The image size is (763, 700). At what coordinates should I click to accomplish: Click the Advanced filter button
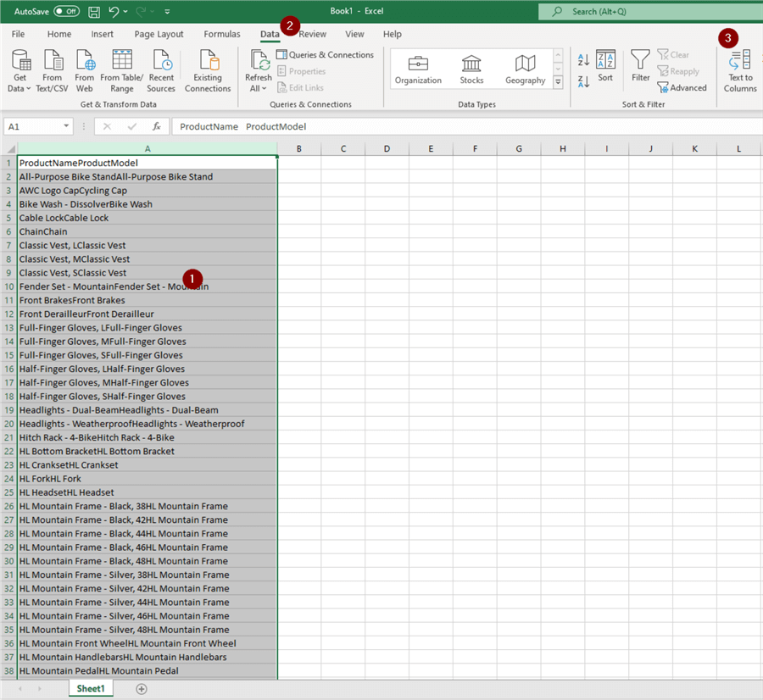coord(682,88)
